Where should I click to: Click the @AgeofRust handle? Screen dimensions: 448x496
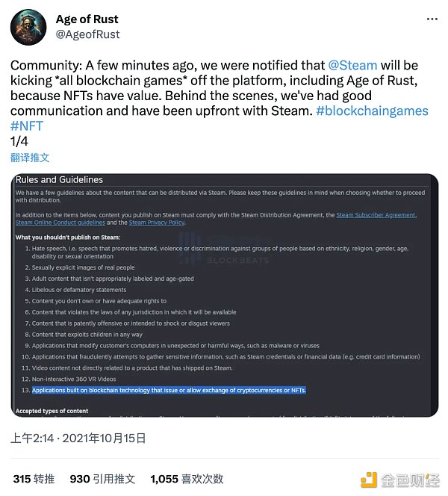[x=87, y=34]
